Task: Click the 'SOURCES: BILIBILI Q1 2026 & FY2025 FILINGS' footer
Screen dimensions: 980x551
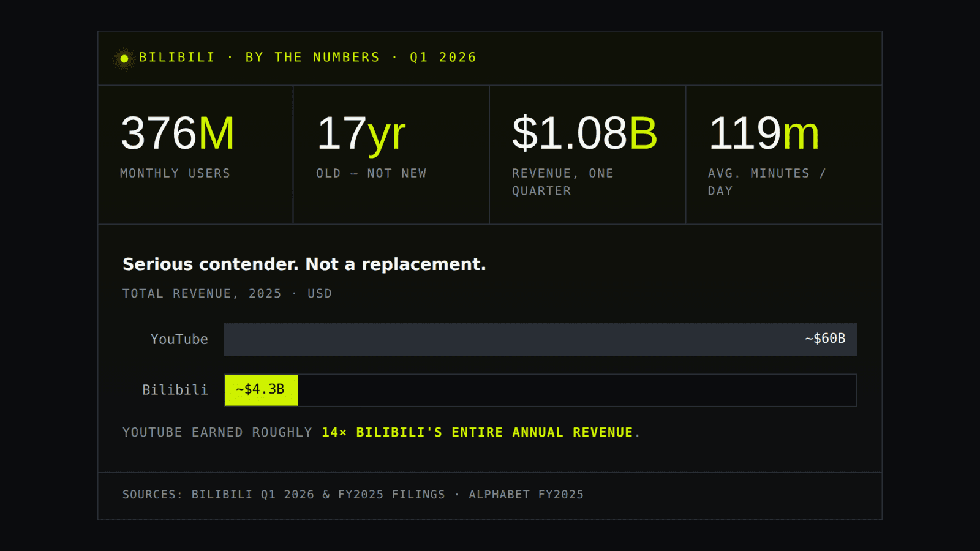Action: 284,494
